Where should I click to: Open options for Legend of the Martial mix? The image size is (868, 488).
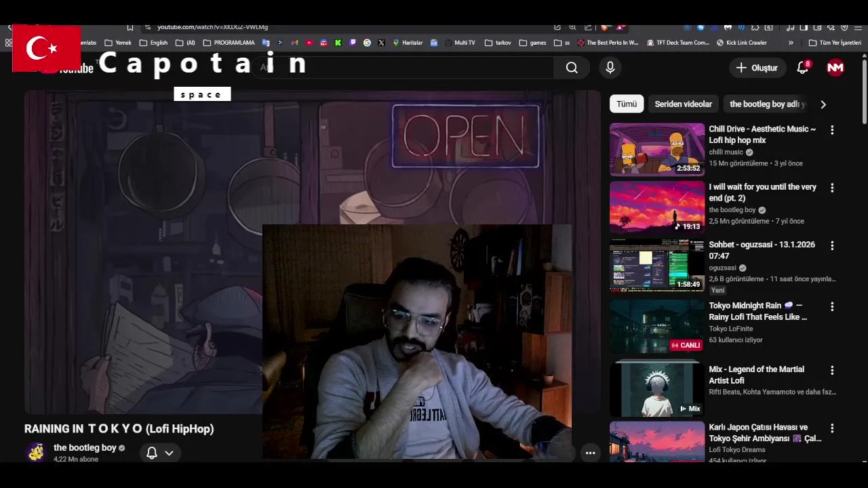point(832,371)
